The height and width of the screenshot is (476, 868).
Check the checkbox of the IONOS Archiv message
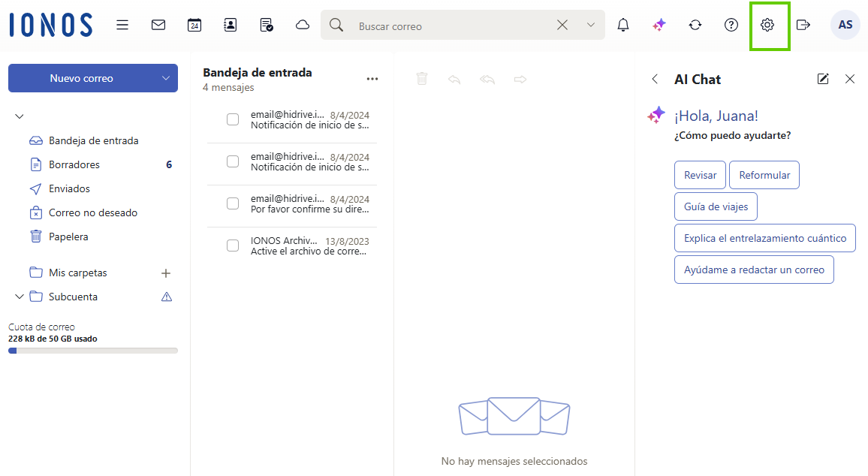point(233,245)
